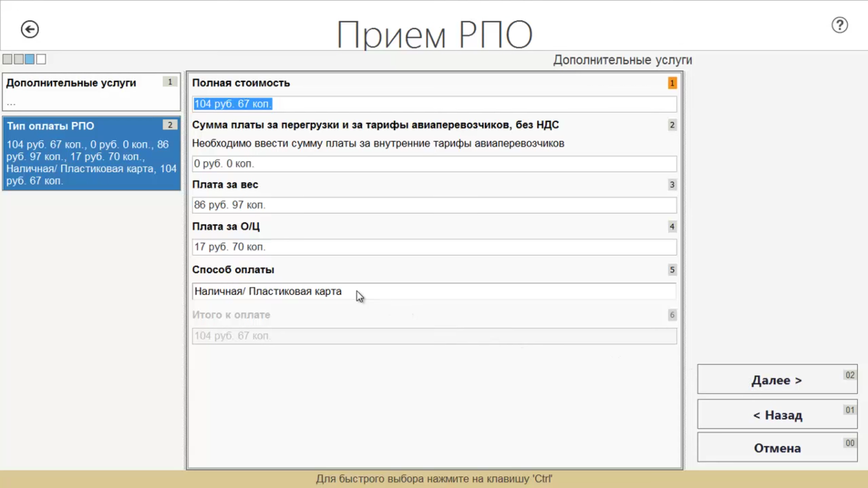The image size is (868, 488).
Task: Click the Способ оплаты label
Action: click(x=233, y=269)
